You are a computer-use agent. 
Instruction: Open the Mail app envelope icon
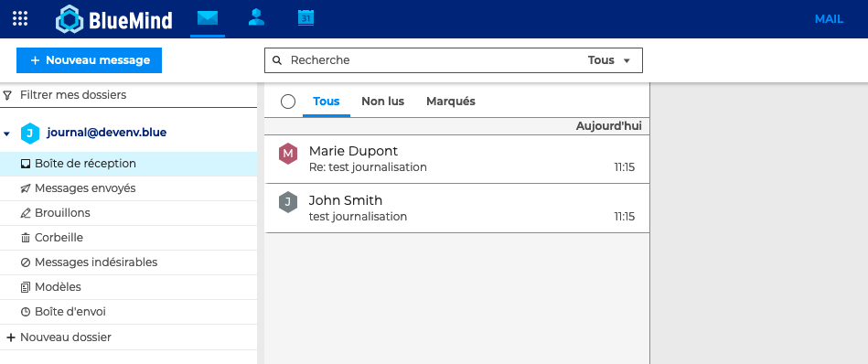pos(208,18)
